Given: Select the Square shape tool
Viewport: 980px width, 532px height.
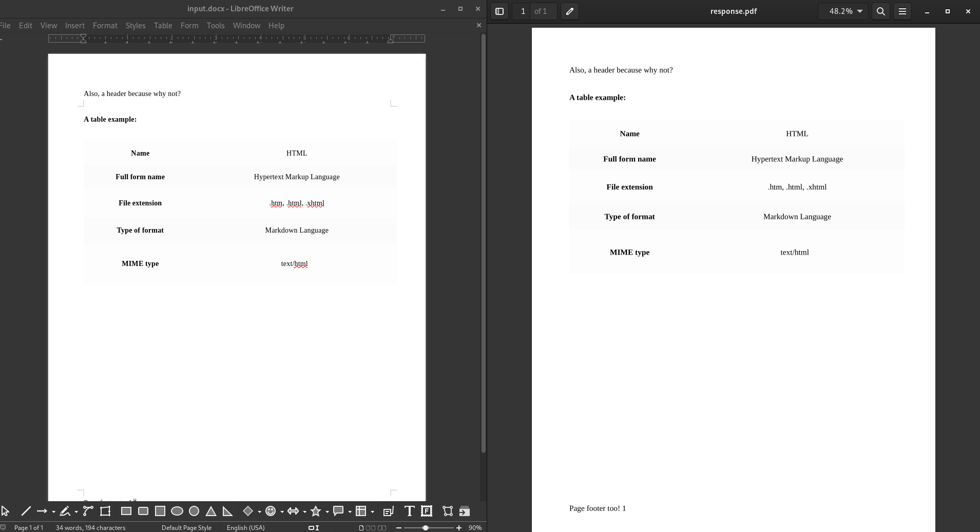Looking at the screenshot, I should [160, 511].
